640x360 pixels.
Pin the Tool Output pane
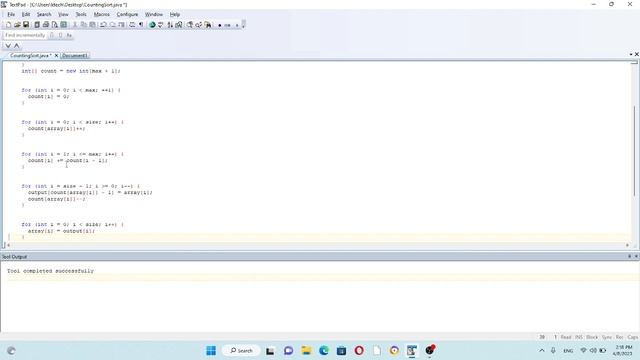click(629, 256)
